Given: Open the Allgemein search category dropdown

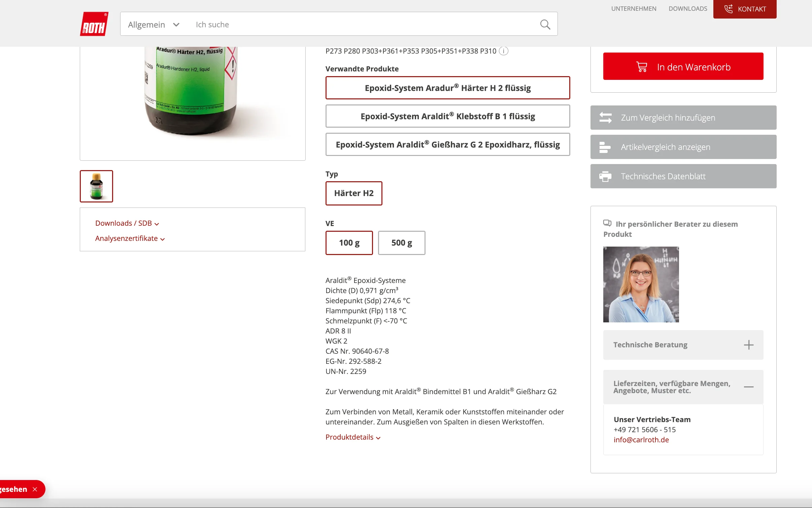Looking at the screenshot, I should pos(154,24).
